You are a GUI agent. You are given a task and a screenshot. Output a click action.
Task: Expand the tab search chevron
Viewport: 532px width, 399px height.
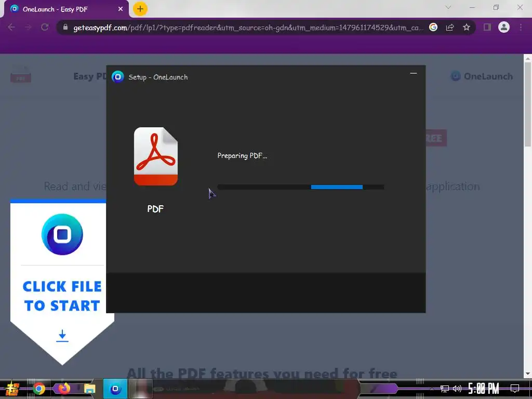(x=448, y=7)
